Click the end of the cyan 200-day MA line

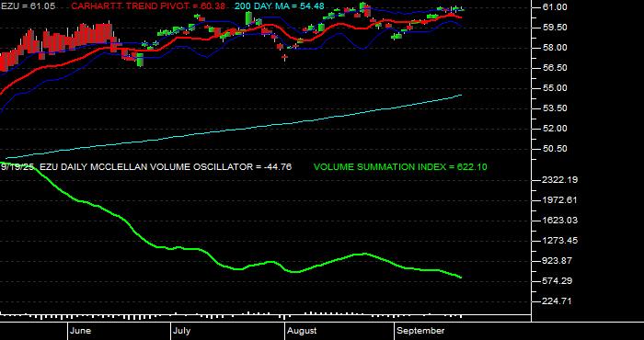point(461,96)
